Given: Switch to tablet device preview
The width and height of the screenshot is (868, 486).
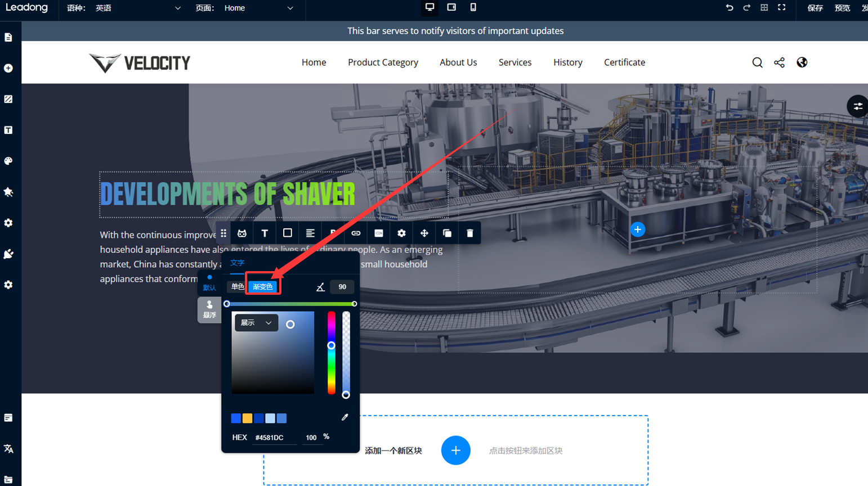Looking at the screenshot, I should [x=451, y=7].
